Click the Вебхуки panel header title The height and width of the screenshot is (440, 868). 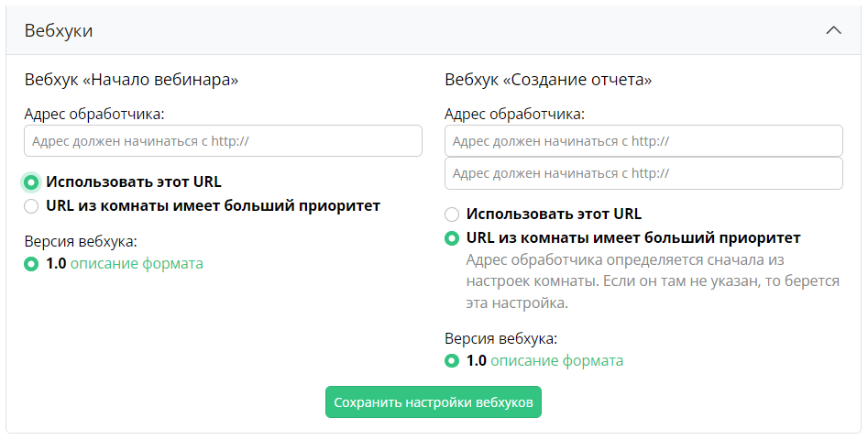(59, 30)
